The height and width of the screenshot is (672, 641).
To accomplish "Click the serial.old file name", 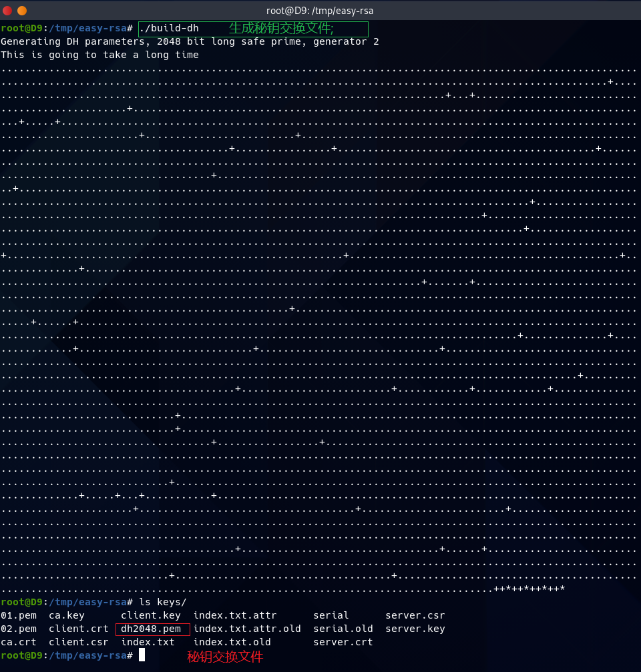I will click(343, 629).
